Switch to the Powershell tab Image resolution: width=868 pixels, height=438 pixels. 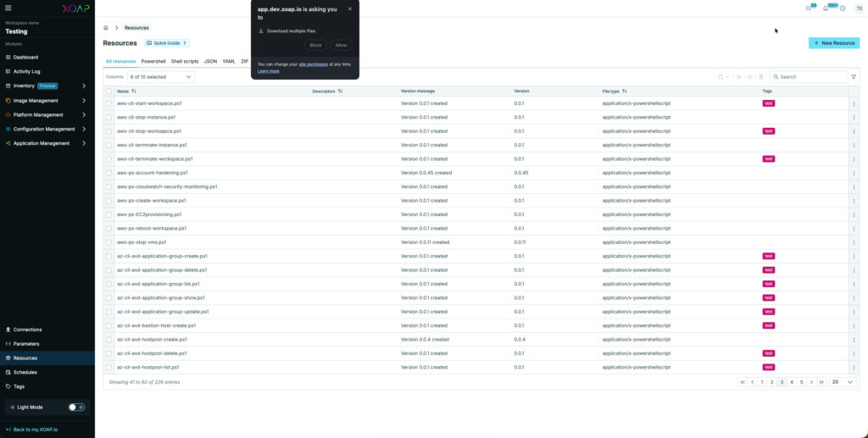(x=153, y=61)
